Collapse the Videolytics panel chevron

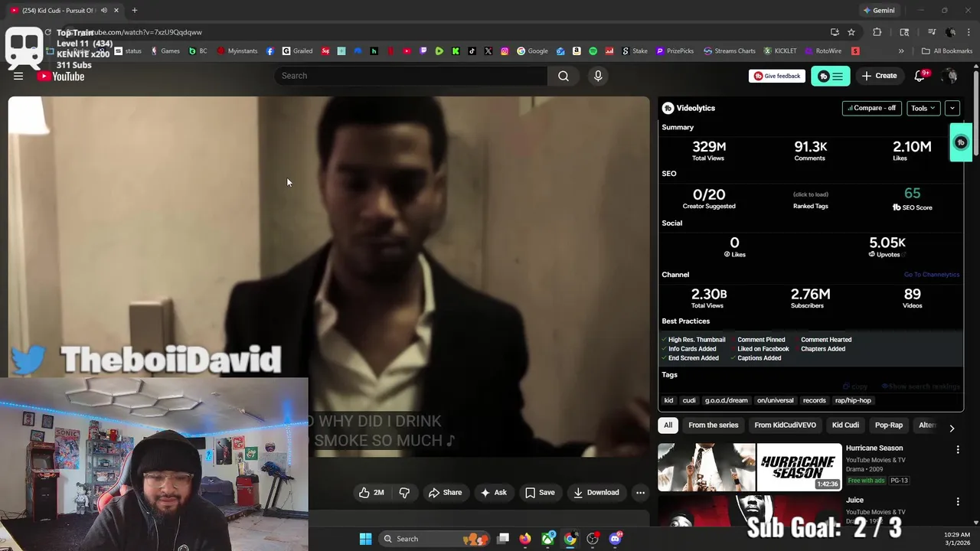tap(952, 108)
